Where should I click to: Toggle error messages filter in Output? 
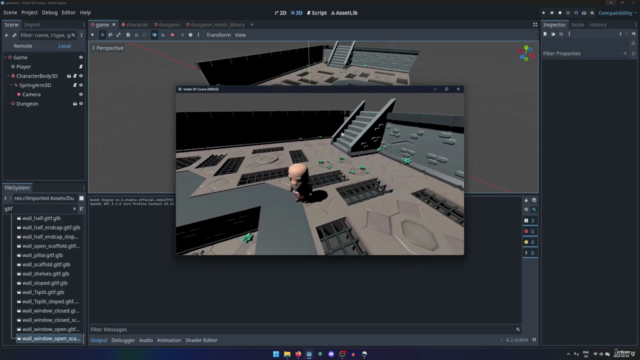pos(530,231)
